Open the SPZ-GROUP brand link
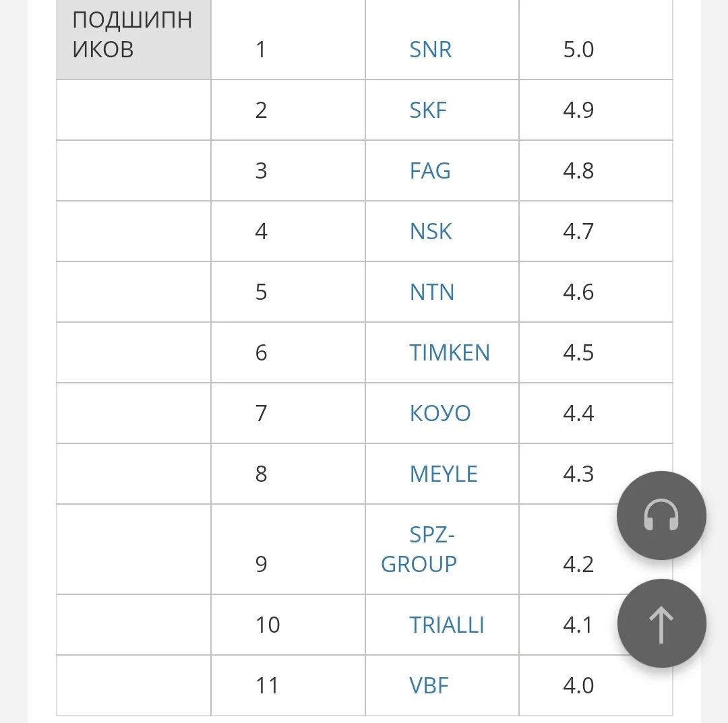 [419, 549]
